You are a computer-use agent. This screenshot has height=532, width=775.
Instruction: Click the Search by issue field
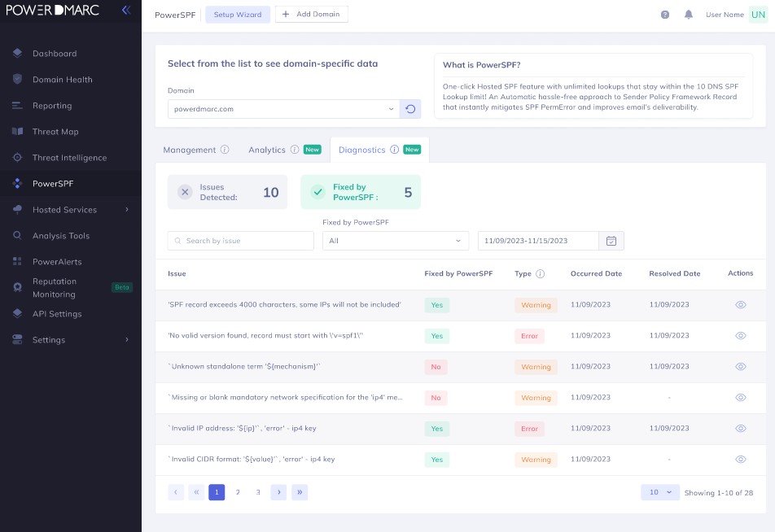pyautogui.click(x=241, y=241)
